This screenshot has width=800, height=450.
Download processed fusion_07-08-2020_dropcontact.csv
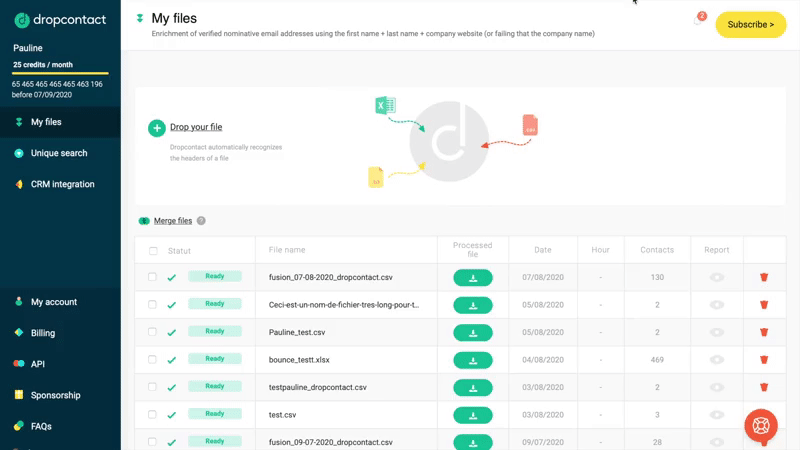tap(473, 278)
